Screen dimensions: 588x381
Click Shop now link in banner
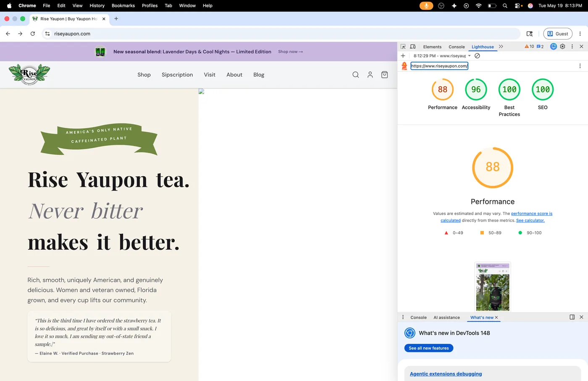click(290, 52)
